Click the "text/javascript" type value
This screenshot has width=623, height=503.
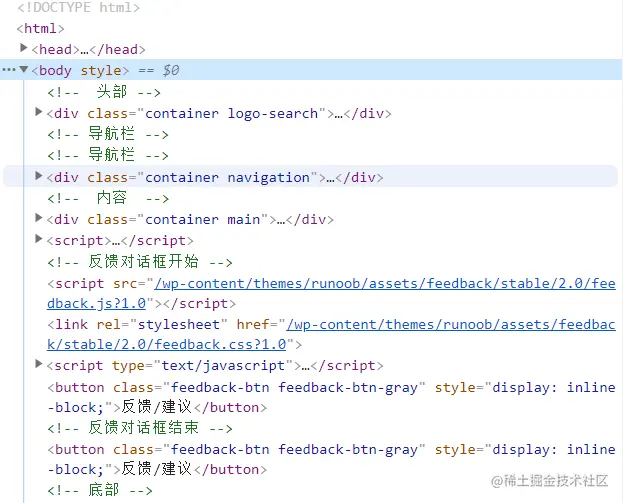click(x=223, y=366)
